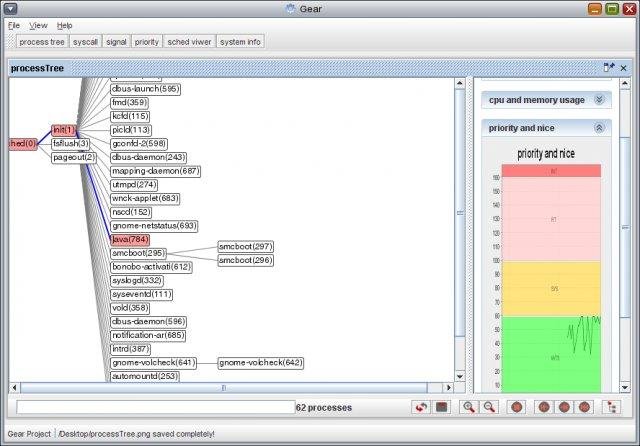Select the intrd(387) node

tap(131, 349)
